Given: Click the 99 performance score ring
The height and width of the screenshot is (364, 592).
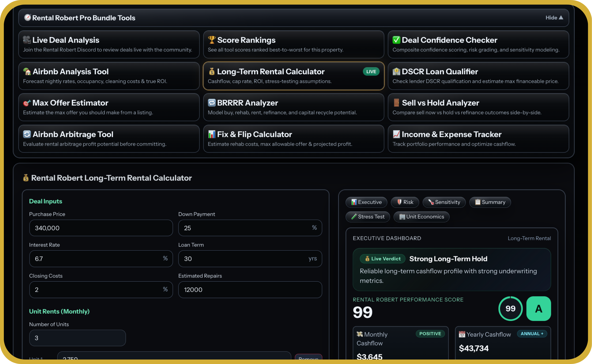Looking at the screenshot, I should (x=510, y=308).
